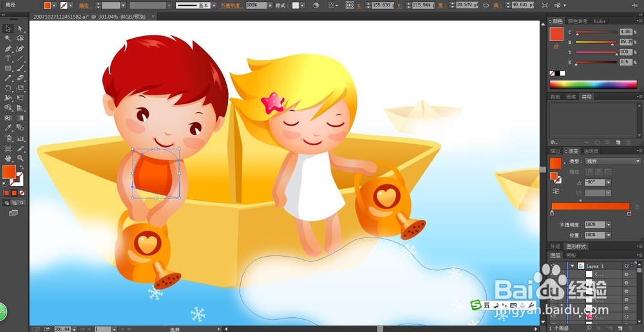
Task: Switch to 画笔 tab
Action: [571, 97]
